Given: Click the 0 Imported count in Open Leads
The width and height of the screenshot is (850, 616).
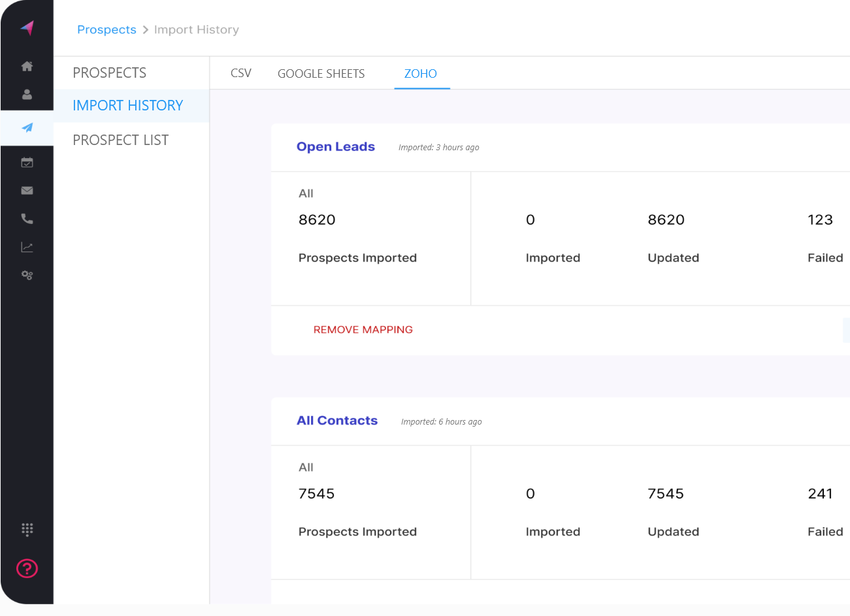Looking at the screenshot, I should pos(531,219).
